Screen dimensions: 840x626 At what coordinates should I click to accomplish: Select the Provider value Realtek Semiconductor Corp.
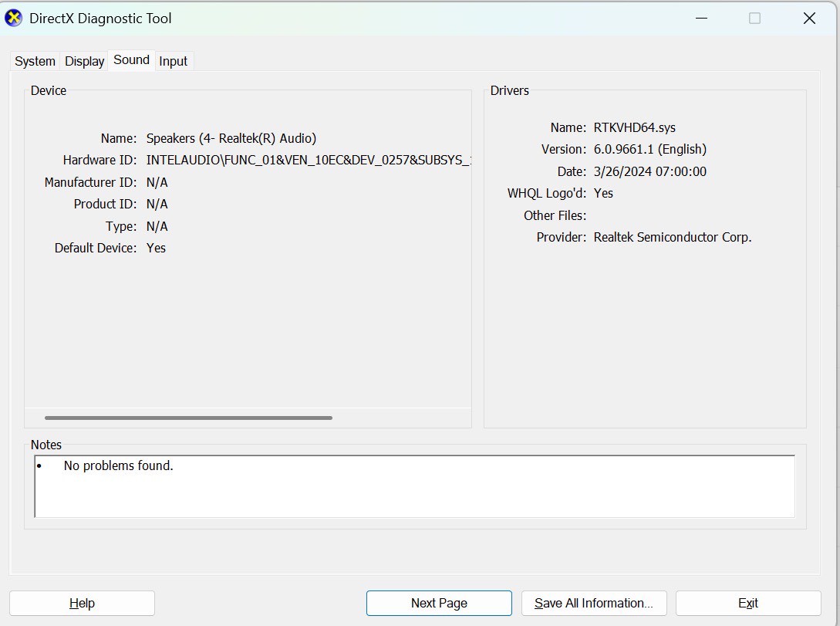pos(671,237)
